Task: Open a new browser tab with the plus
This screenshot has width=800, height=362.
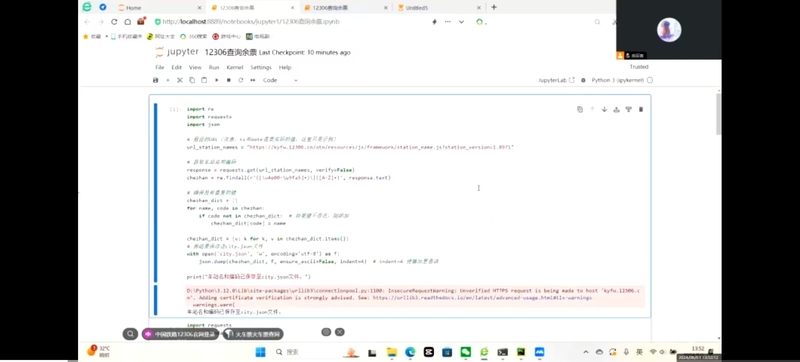Action: tap(494, 7)
